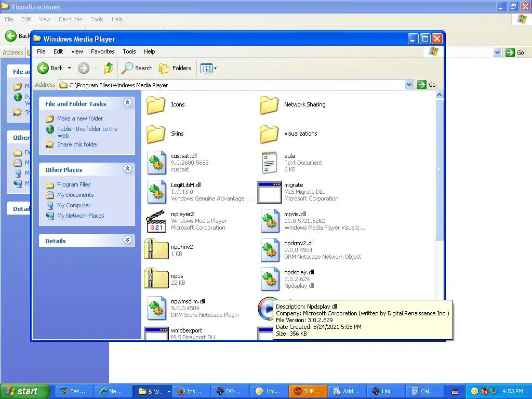Click Make a new folder link
This screenshot has height=399, width=532.
(80, 118)
